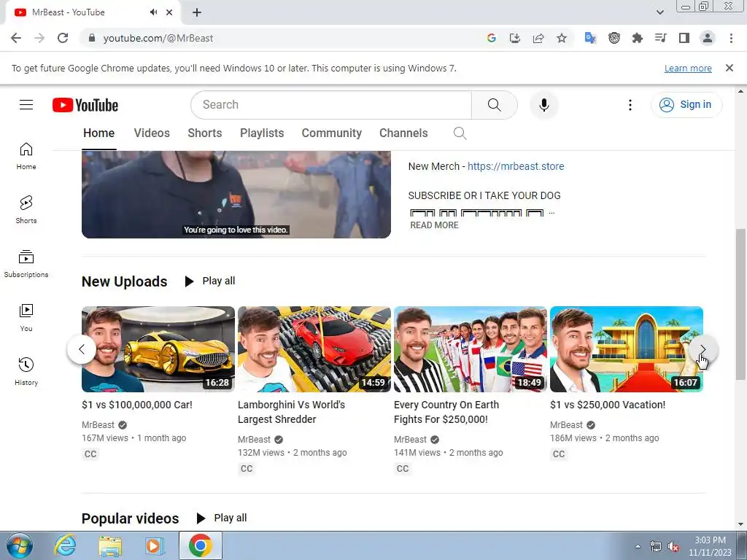
Task: Open the Lamborghini Vs Shredder thumbnail
Action: [x=314, y=349]
